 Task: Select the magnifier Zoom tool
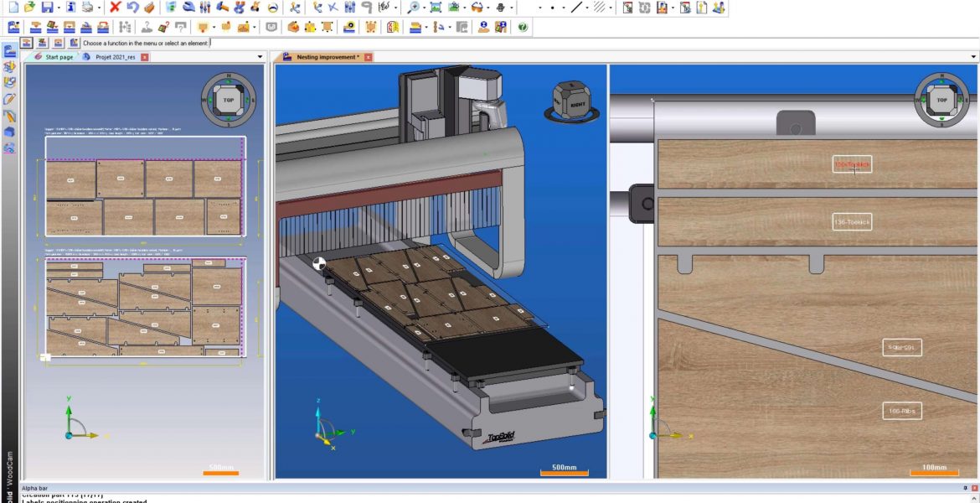[413, 8]
